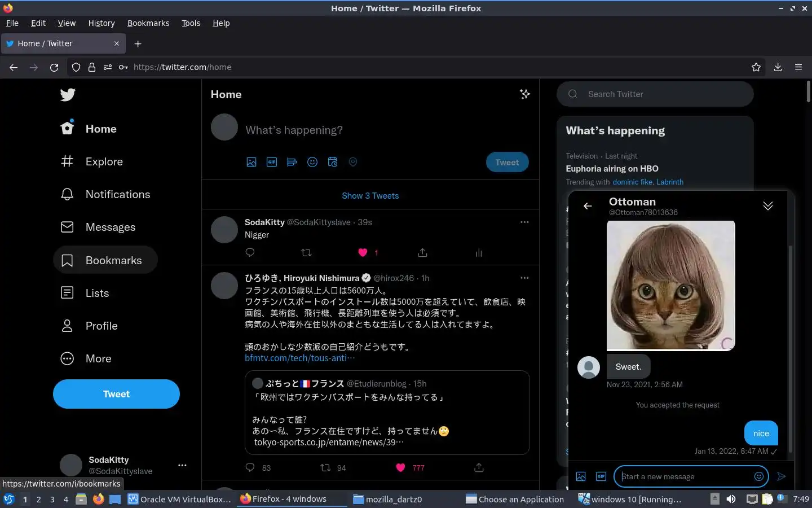The image size is (812, 508).
Task: Attach image in message composer
Action: (x=581, y=476)
